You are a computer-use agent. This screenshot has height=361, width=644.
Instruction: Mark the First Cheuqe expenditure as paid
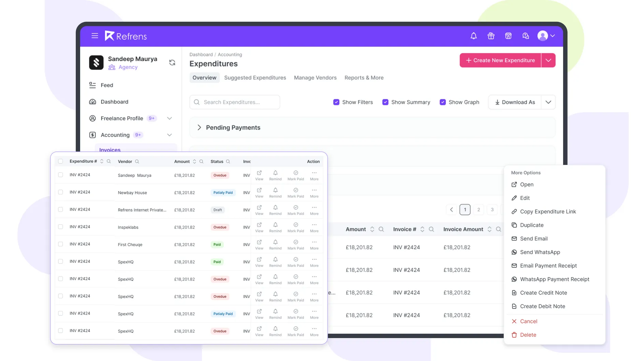pyautogui.click(x=296, y=244)
